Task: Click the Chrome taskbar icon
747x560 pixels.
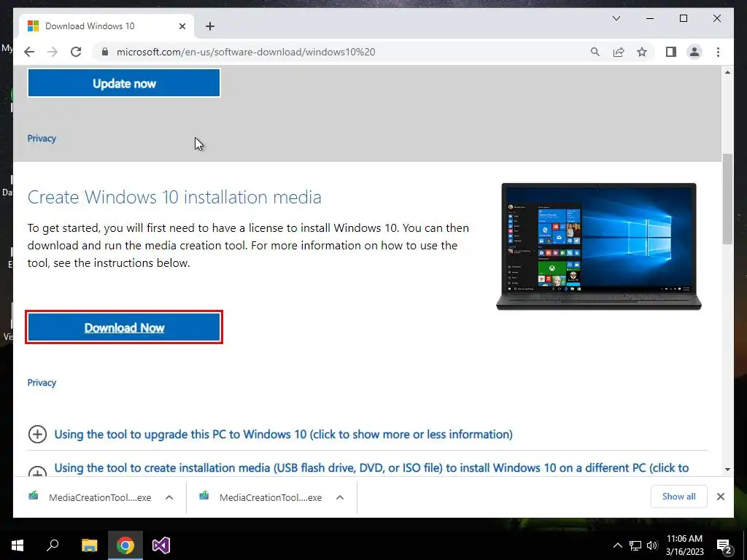Action: (125, 545)
